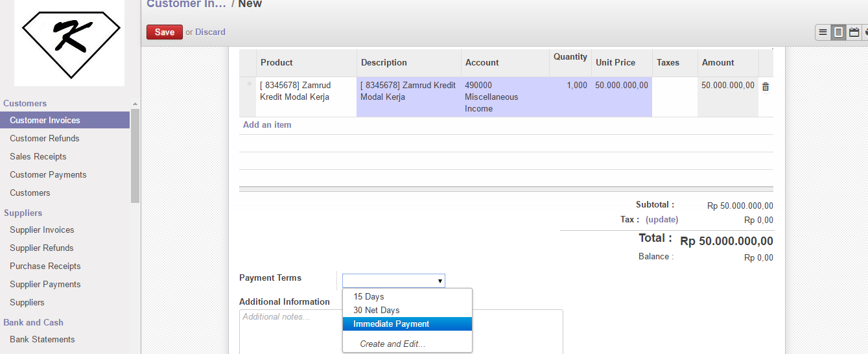
Task: Open Customer Refunds in sidebar
Action: click(45, 138)
